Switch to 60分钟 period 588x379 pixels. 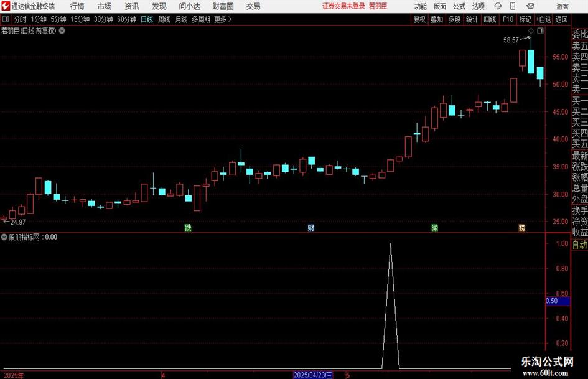pos(127,19)
